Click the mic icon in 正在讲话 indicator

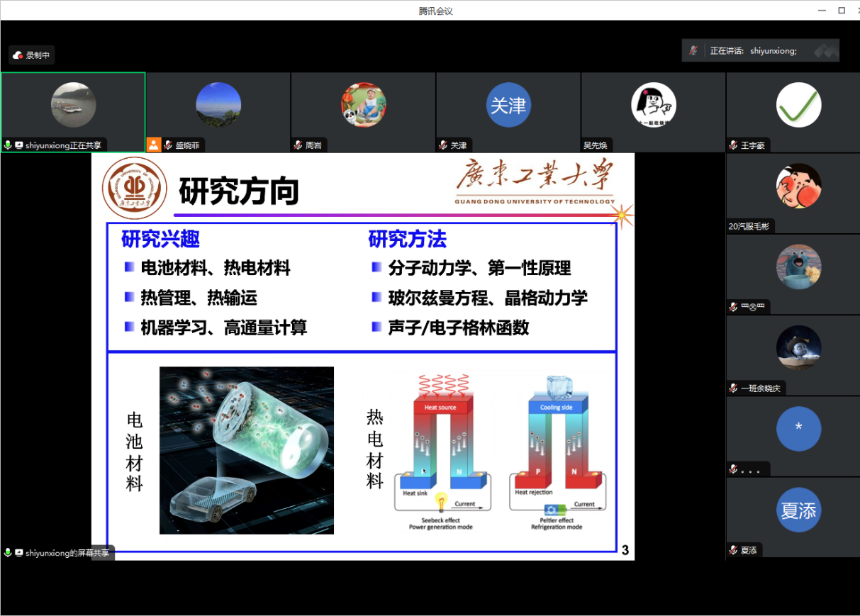tap(694, 51)
